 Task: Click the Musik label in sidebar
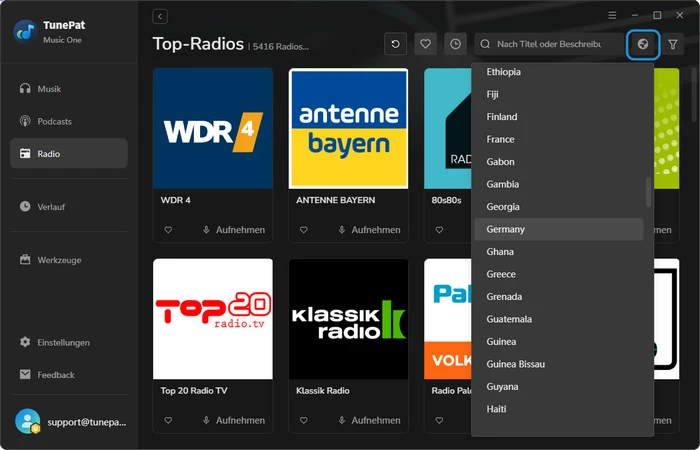[x=49, y=89]
